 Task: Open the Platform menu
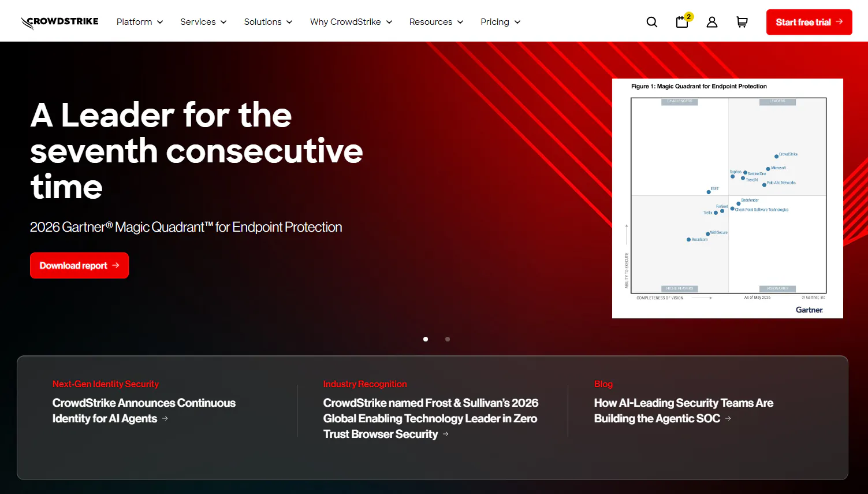click(x=140, y=22)
